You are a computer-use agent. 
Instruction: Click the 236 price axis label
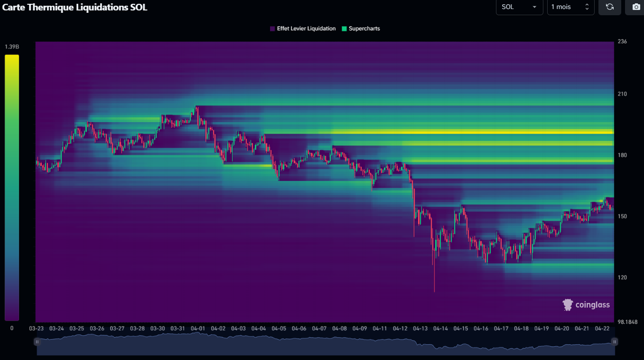click(x=622, y=41)
